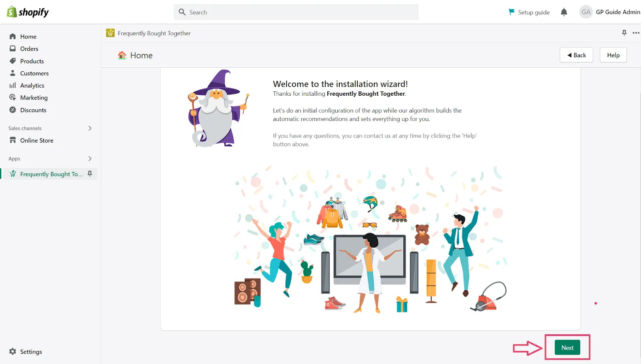Open the Setup guide flag icon

point(512,12)
